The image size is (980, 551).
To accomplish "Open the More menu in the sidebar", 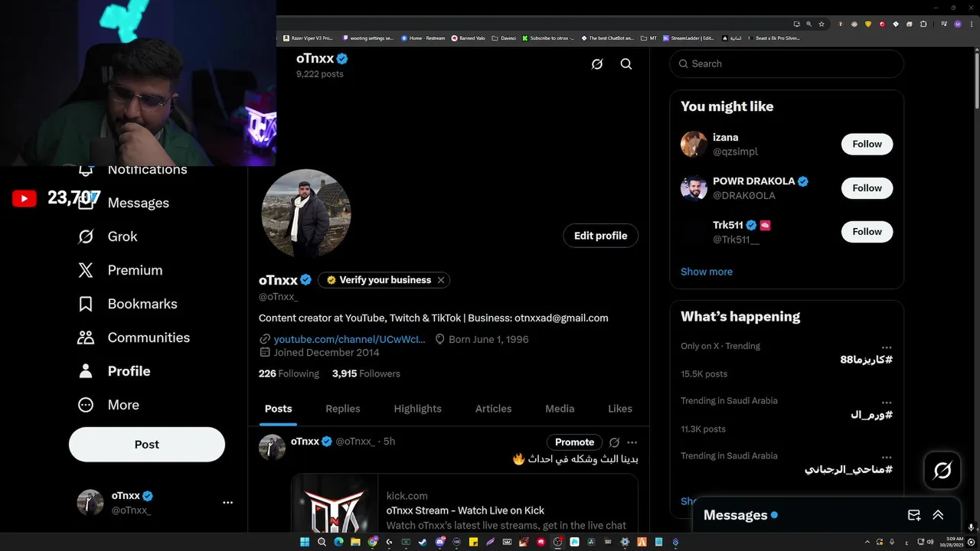I will [x=108, y=405].
